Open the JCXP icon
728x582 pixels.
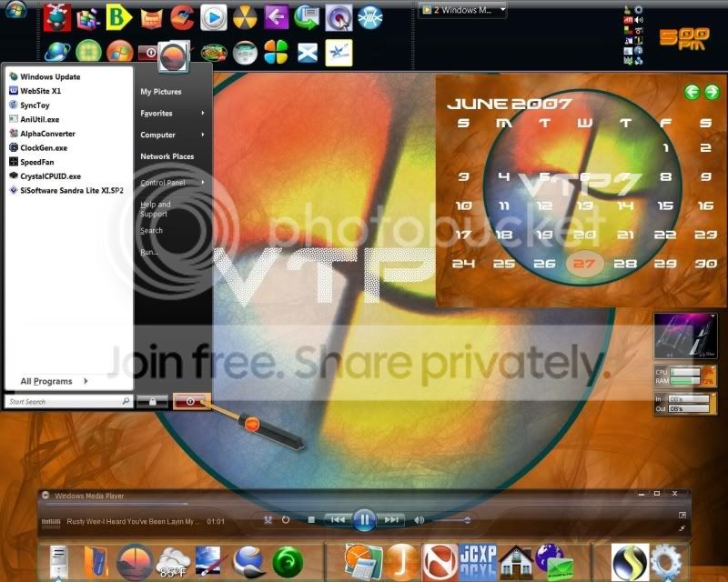click(478, 562)
